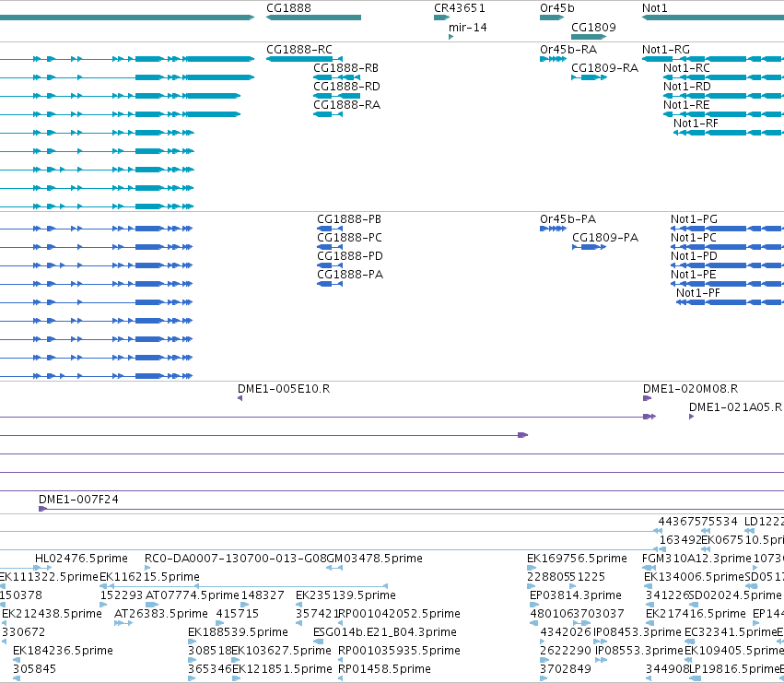The image size is (784, 683).
Task: Click protein Not1-PD
Action: coord(727,265)
